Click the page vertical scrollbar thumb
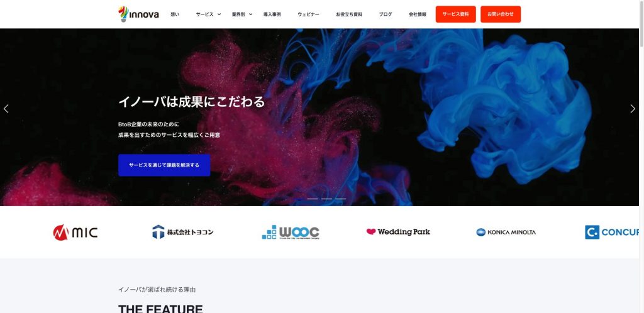The image size is (644, 313). pos(641,23)
